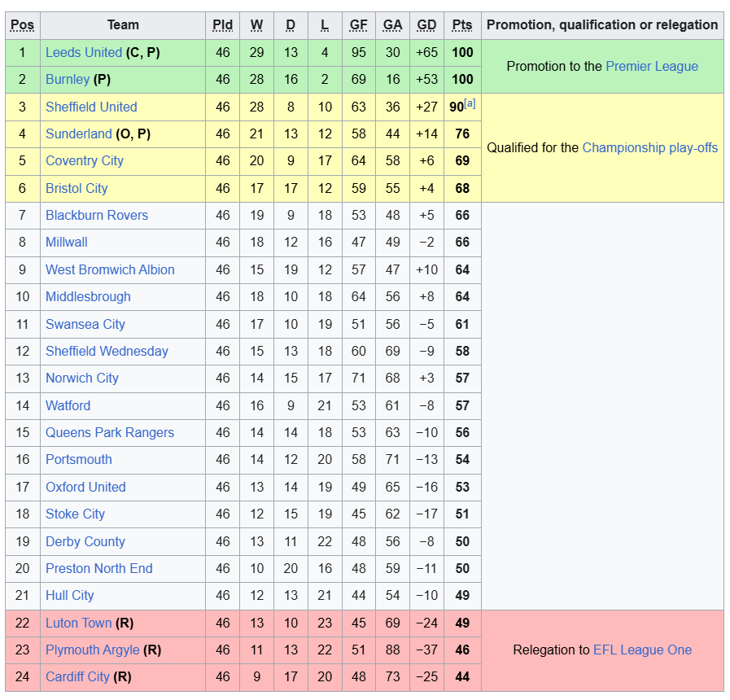
Task: Open the Leeds United team link
Action: (84, 53)
